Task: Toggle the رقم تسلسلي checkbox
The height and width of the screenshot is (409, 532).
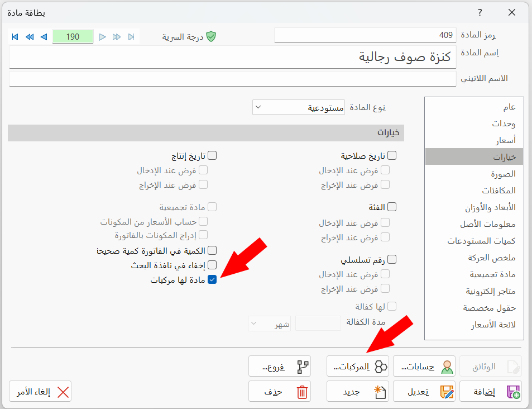Action: 392,259
